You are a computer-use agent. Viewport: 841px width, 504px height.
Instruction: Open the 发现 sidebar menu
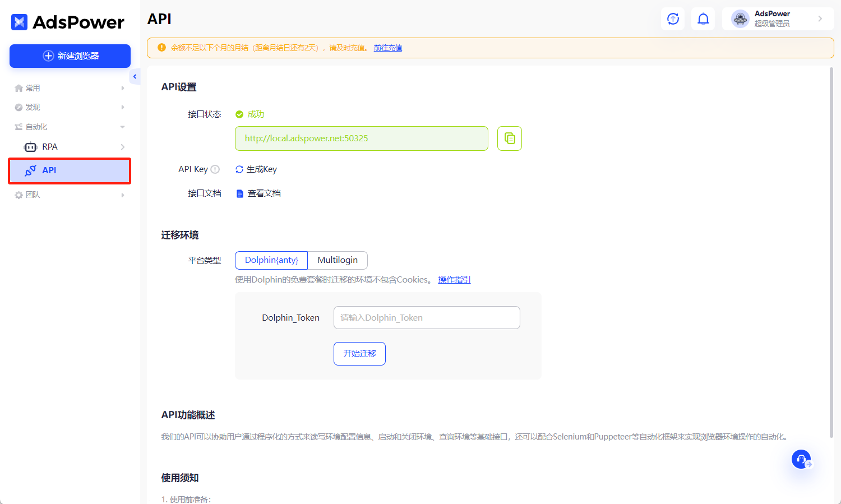tap(32, 107)
